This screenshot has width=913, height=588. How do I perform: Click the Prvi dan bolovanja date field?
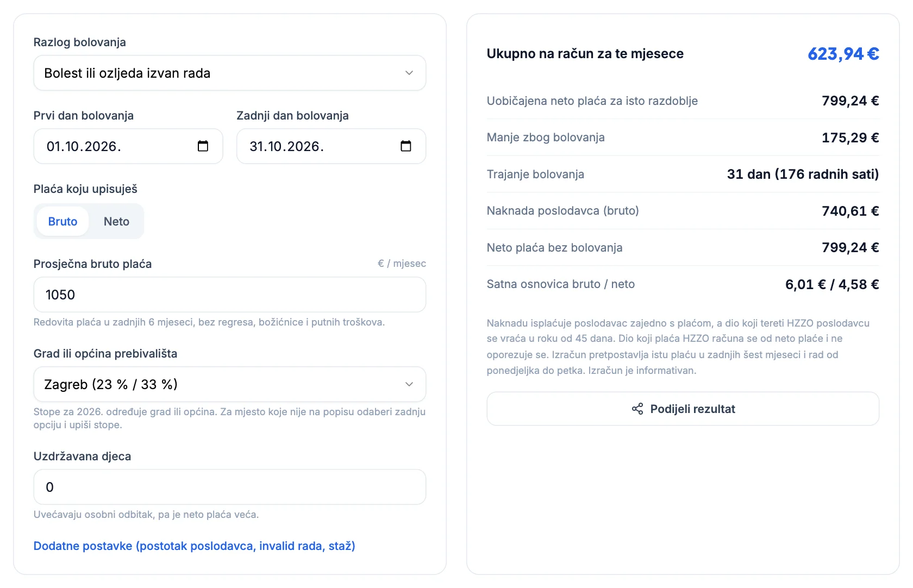(128, 146)
